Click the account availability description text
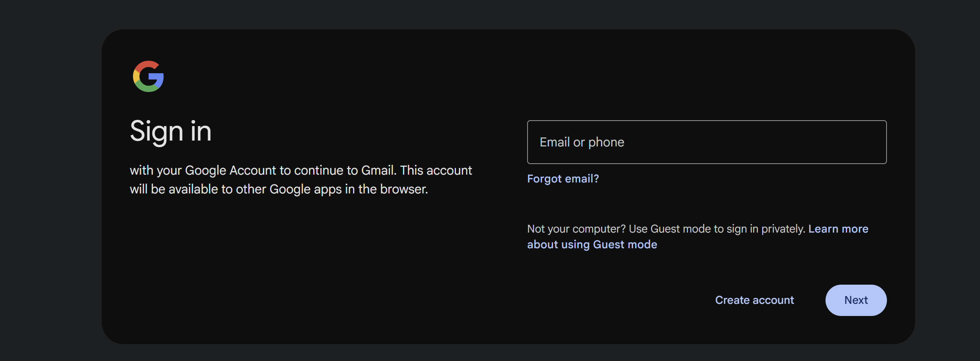Image resolution: width=980 pixels, height=361 pixels. click(301, 179)
